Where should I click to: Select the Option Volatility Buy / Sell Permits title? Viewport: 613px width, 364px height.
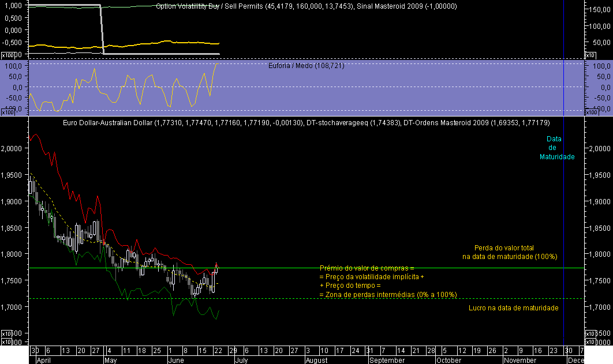coord(306,6)
